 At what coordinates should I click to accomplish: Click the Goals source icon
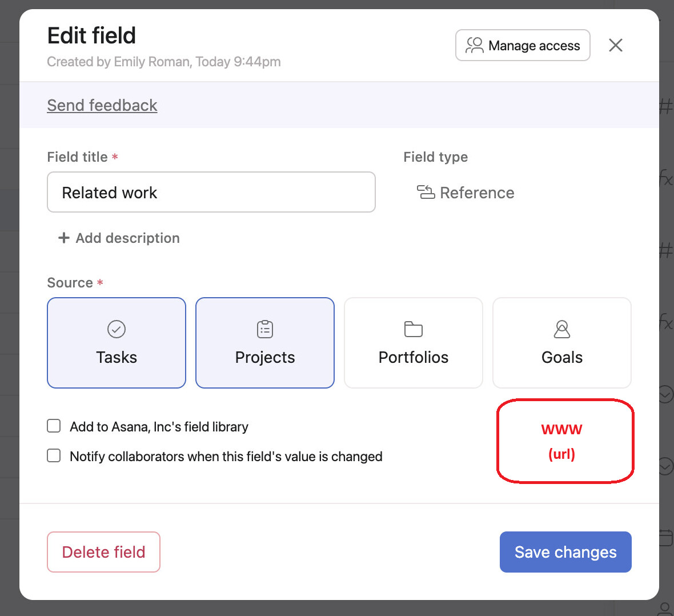point(562,329)
